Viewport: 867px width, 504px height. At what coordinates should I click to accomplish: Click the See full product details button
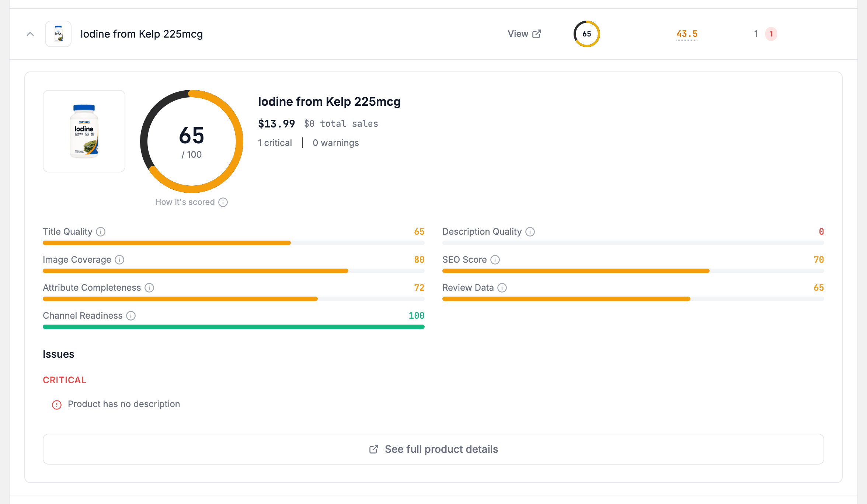coord(433,449)
